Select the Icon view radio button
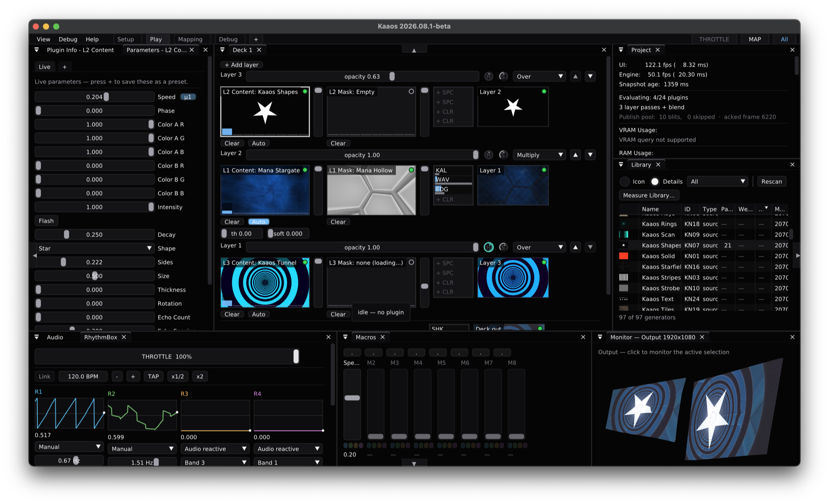Viewport: 829px width, 504px height. coord(625,182)
